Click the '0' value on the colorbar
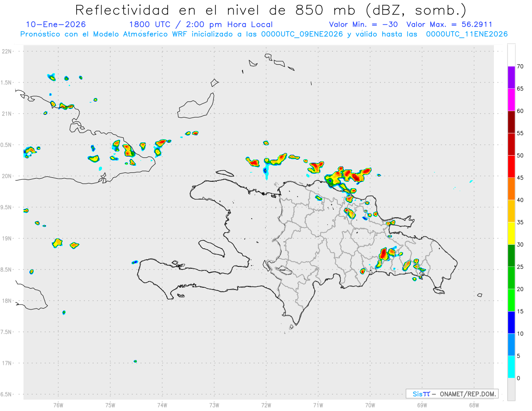 [518, 378]
